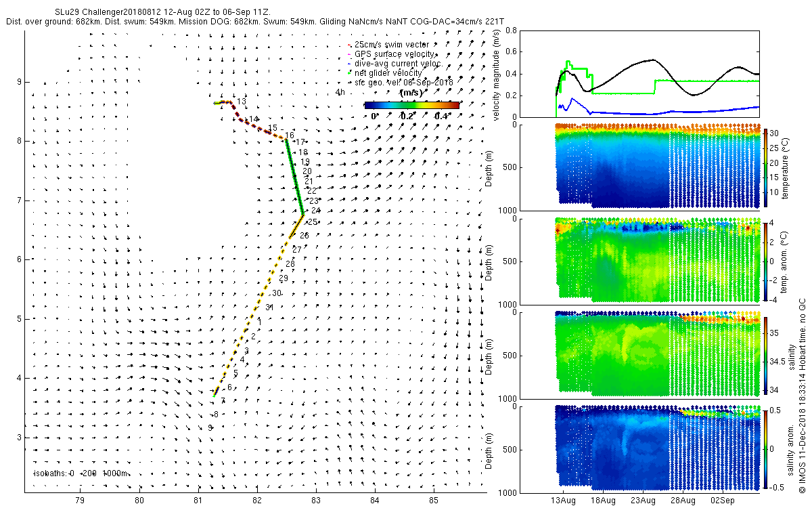Click the 'velocity magnitude (m/s)' axis label
Screen dimensions: 812x508
pyautogui.click(x=497, y=74)
